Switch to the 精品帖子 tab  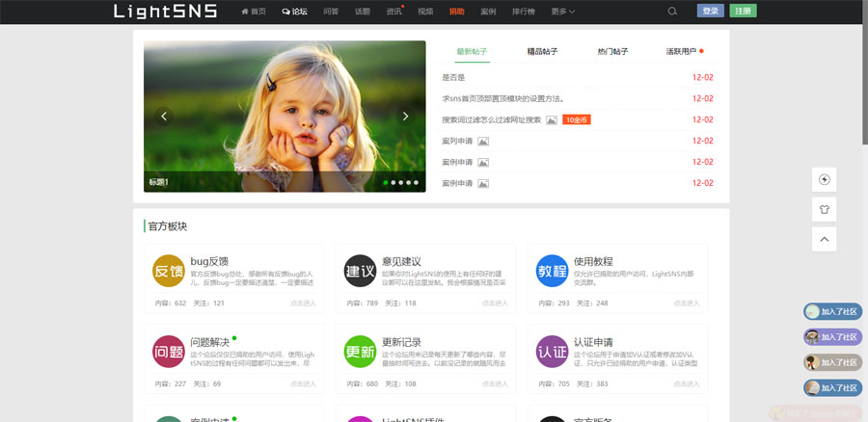click(x=542, y=51)
